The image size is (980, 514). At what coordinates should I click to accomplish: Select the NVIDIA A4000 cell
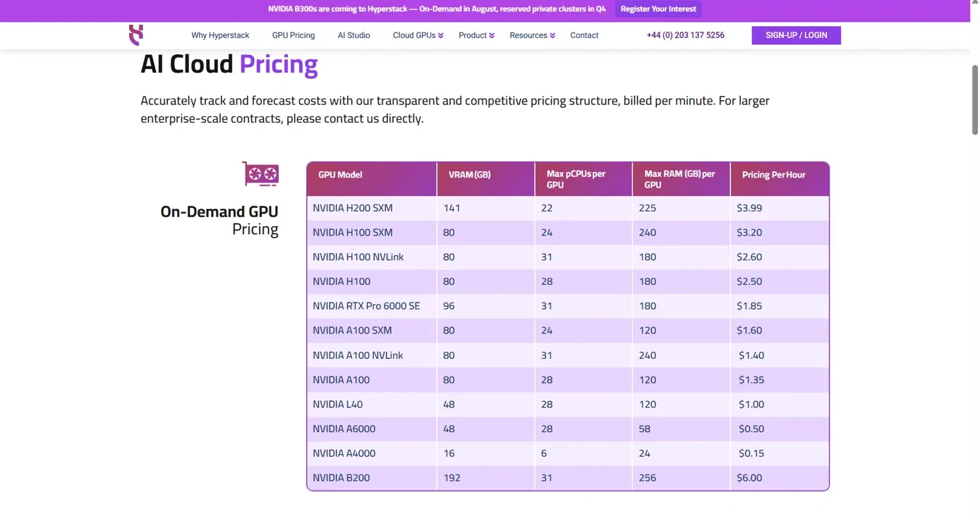(x=344, y=453)
